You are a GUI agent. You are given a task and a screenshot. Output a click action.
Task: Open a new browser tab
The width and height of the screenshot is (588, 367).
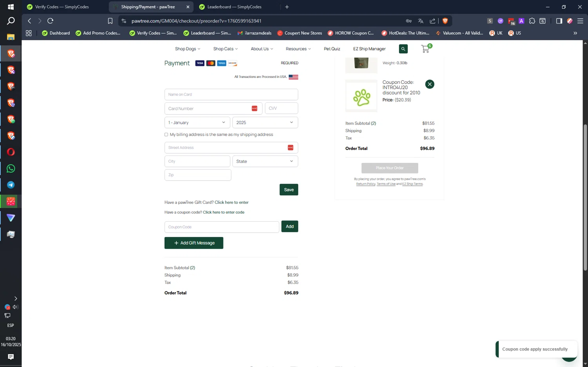point(287,7)
